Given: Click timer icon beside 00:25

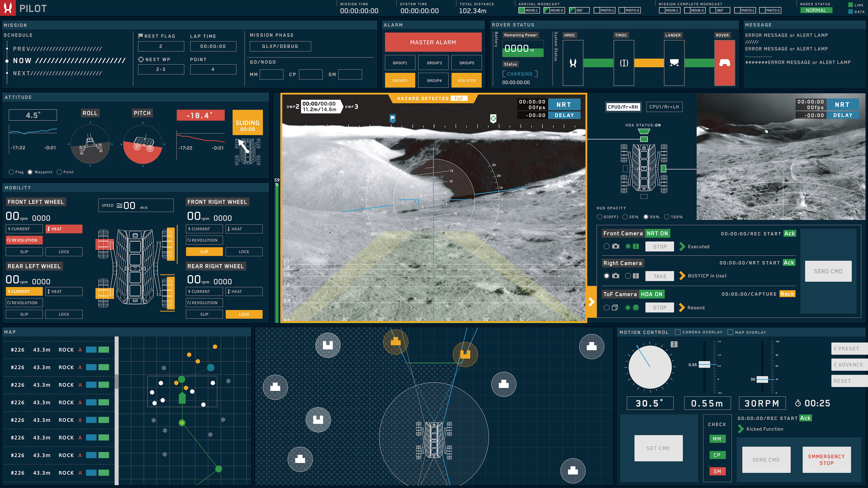Looking at the screenshot, I should tap(798, 403).
